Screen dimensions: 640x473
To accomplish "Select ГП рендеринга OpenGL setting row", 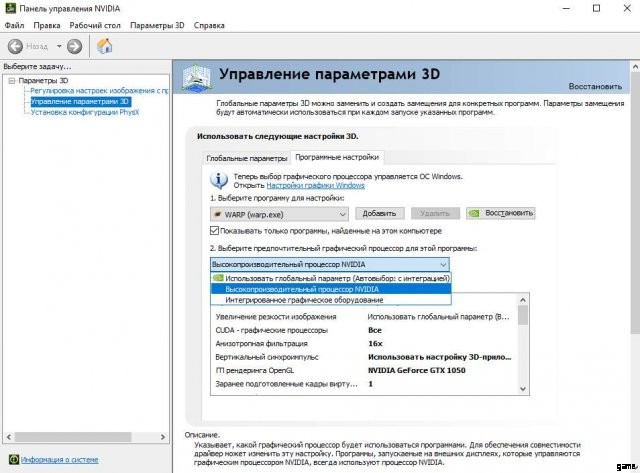I will click(x=364, y=371).
